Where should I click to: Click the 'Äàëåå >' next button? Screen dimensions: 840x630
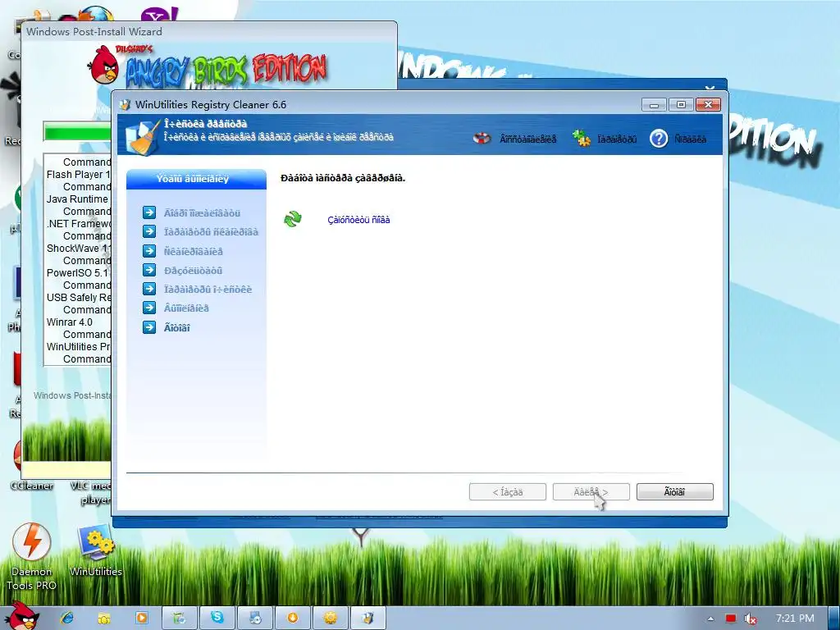(x=591, y=492)
